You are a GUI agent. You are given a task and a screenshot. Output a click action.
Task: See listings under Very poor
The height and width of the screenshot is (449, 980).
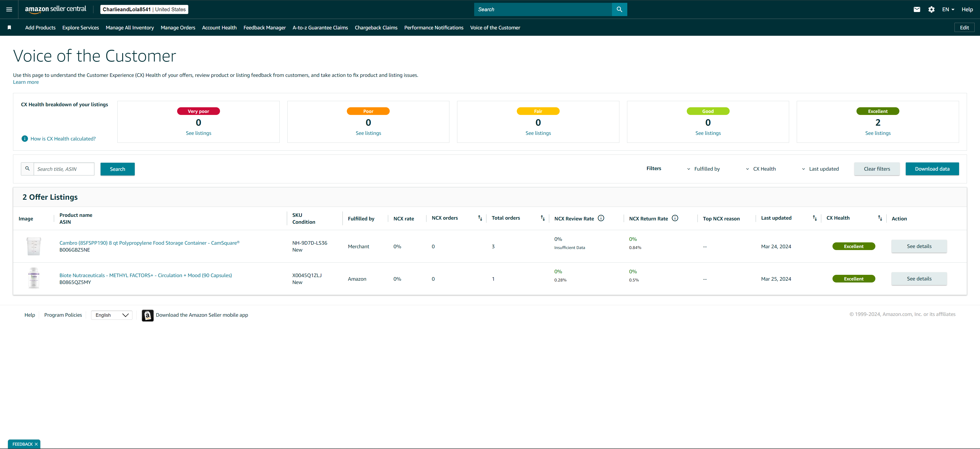pyautogui.click(x=199, y=133)
